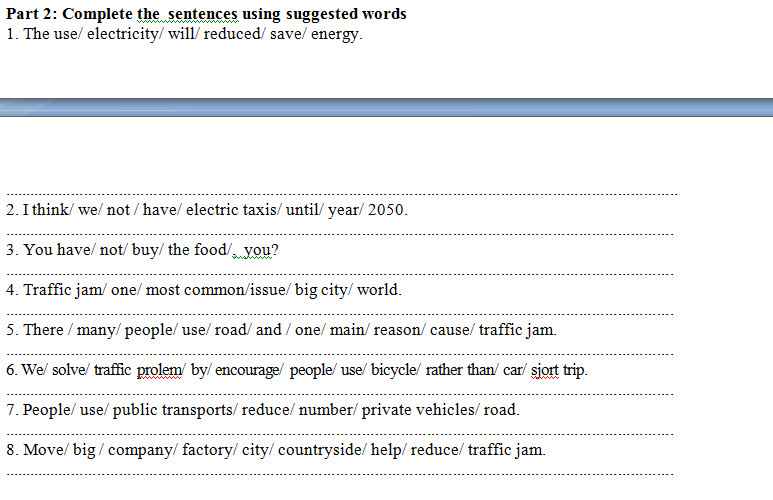Click the dotted answer line below sentence 4
This screenshot has height=500, width=773.
tap(342, 313)
